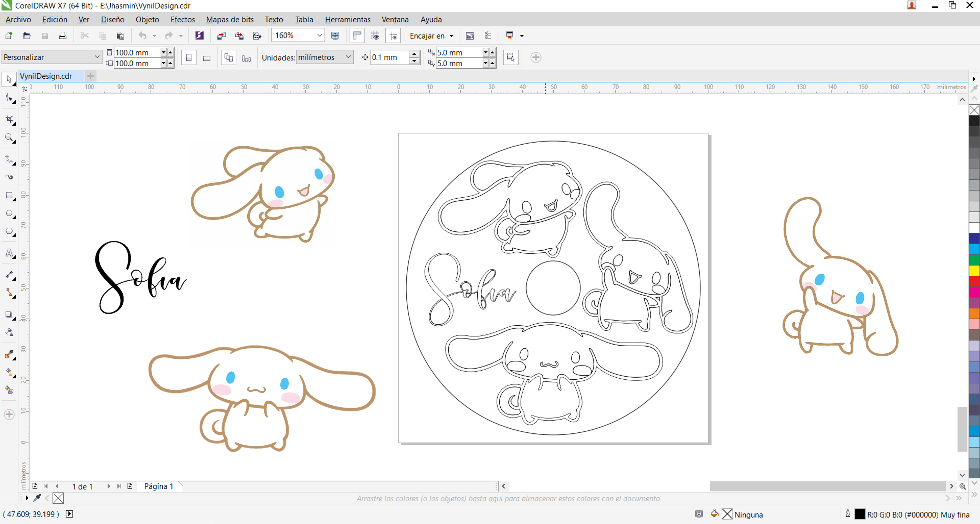Expand the Personalizar page size dropdown
Viewport: 980px width, 524px height.
[97, 57]
